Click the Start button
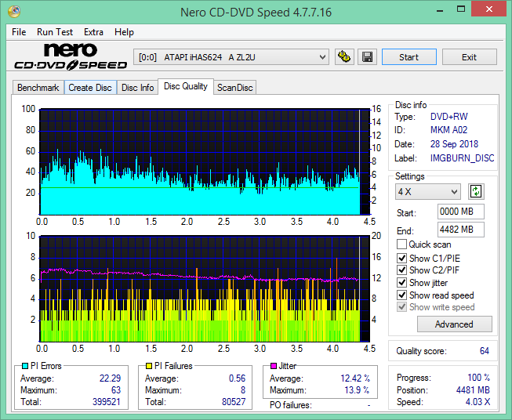Screen dimensions: 512x420 [409, 57]
